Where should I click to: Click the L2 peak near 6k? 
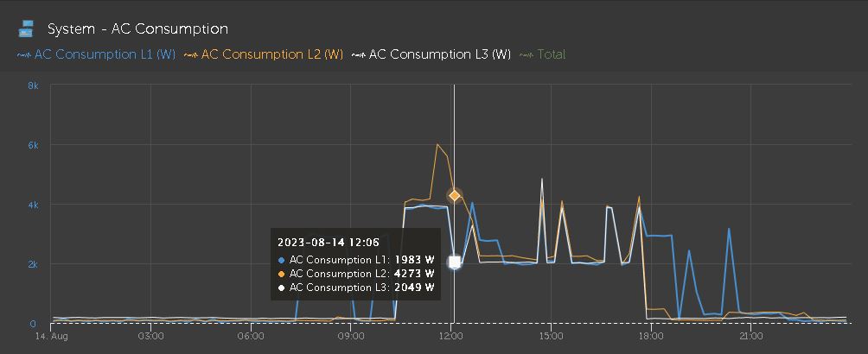tap(437, 145)
